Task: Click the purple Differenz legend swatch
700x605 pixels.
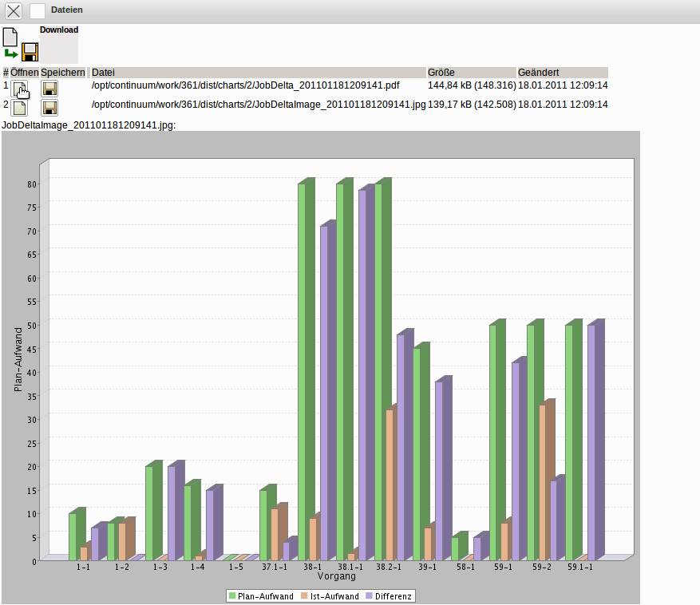Action: click(x=369, y=596)
